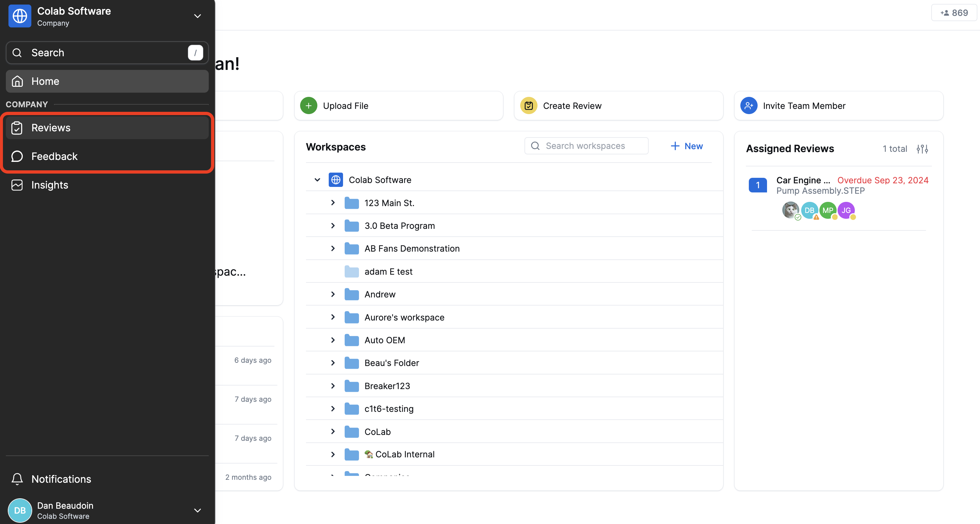Click the cat photo reviewer avatar
Image resolution: width=980 pixels, height=524 pixels.
tap(790, 210)
